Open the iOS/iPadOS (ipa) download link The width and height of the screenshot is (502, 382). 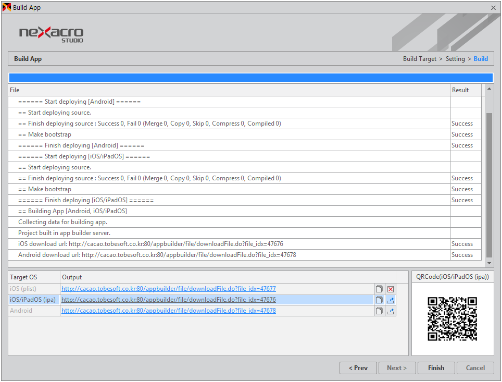pyautogui.click(x=168, y=300)
